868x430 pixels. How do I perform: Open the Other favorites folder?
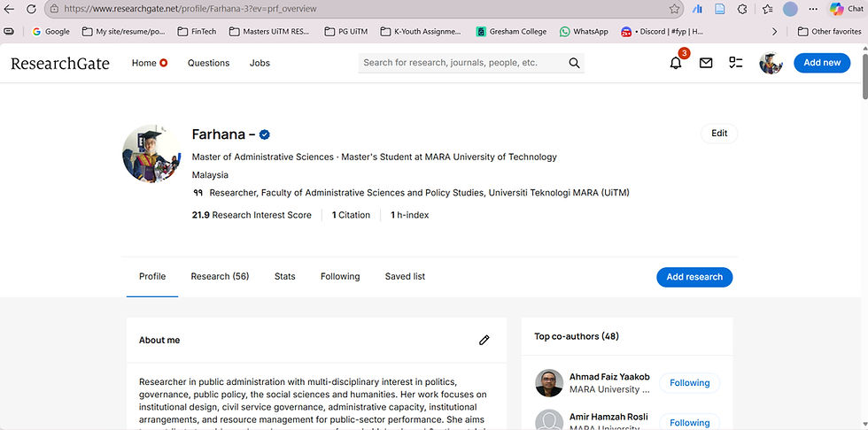click(829, 32)
